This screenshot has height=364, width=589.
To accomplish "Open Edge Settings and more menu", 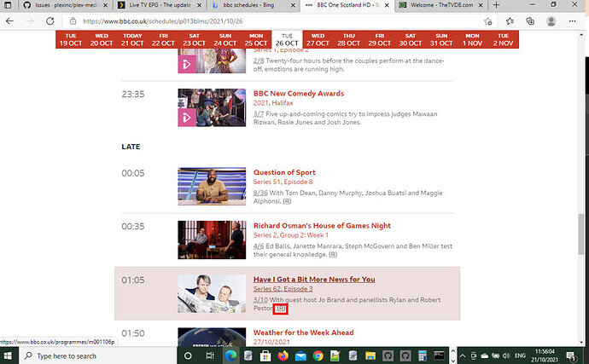I will (x=572, y=21).
